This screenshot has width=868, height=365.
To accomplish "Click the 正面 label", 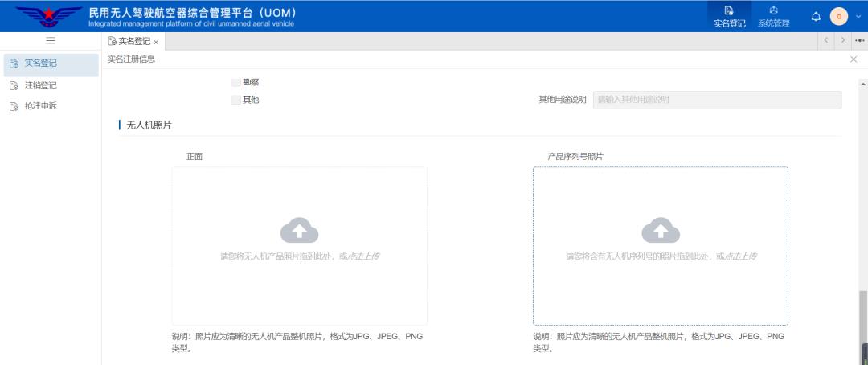I will tap(194, 157).
